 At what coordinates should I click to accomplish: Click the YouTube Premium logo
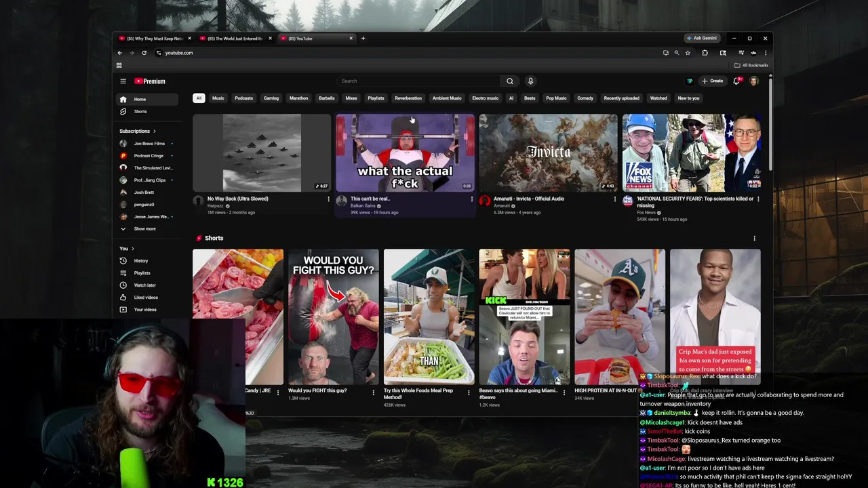150,81
